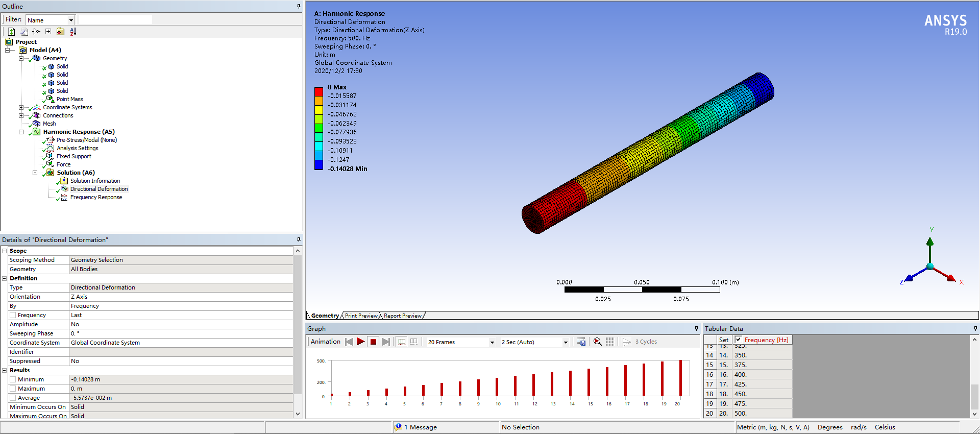Open Solution Information node
The image size is (980, 434).
pyautogui.click(x=95, y=181)
